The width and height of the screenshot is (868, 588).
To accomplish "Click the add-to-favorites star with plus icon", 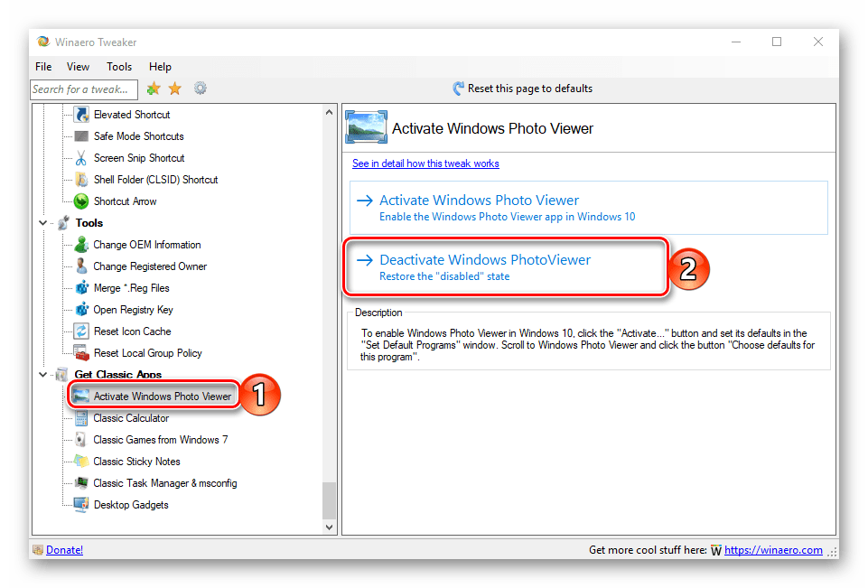I will [154, 89].
